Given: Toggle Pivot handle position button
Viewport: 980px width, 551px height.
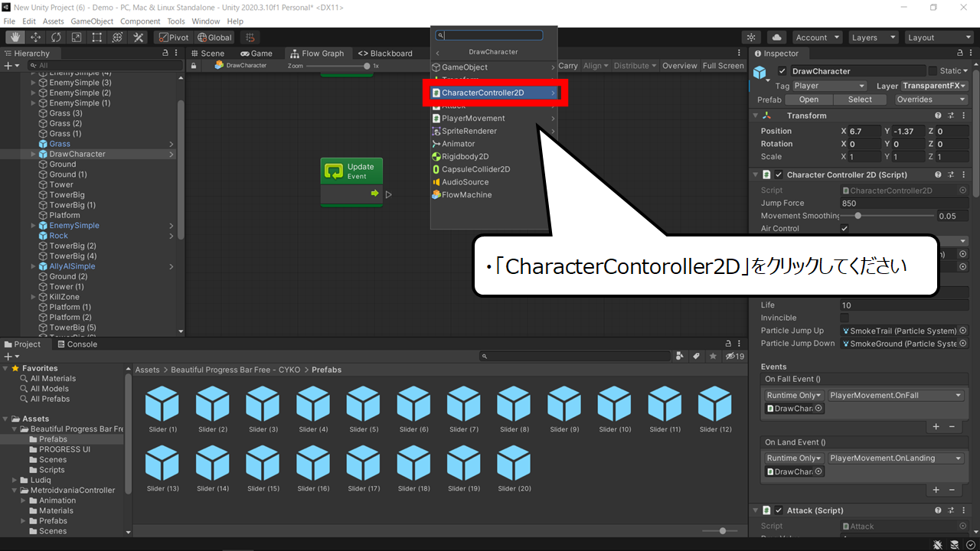Looking at the screenshot, I should pyautogui.click(x=173, y=37).
